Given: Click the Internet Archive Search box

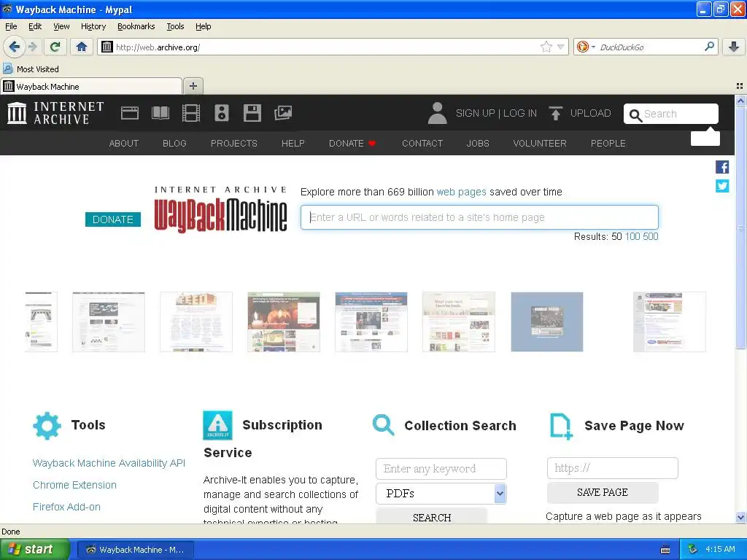Looking at the screenshot, I should point(671,114).
